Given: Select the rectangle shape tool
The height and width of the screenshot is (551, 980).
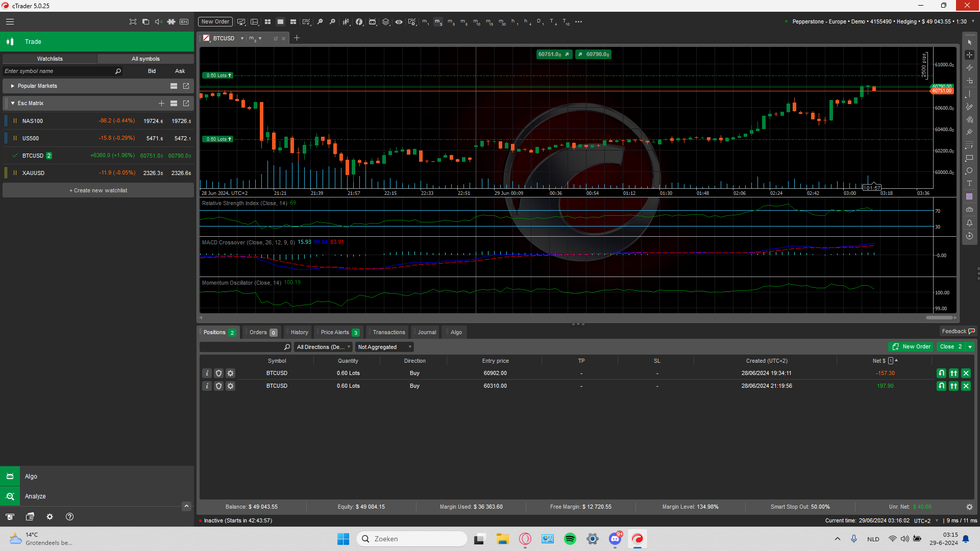Looking at the screenshot, I should coord(969,158).
